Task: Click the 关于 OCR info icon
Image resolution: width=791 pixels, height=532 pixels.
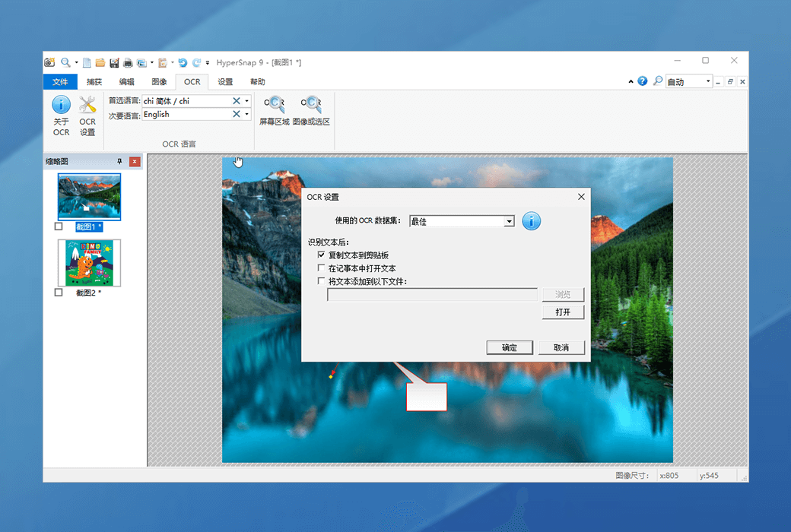Action: pyautogui.click(x=61, y=106)
